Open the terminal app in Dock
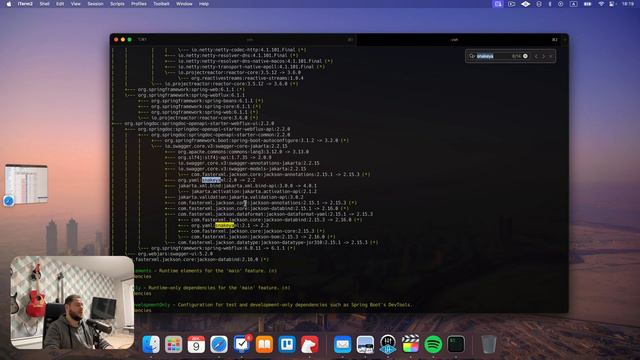Image resolution: width=640 pixels, height=360 pixels. 456,344
